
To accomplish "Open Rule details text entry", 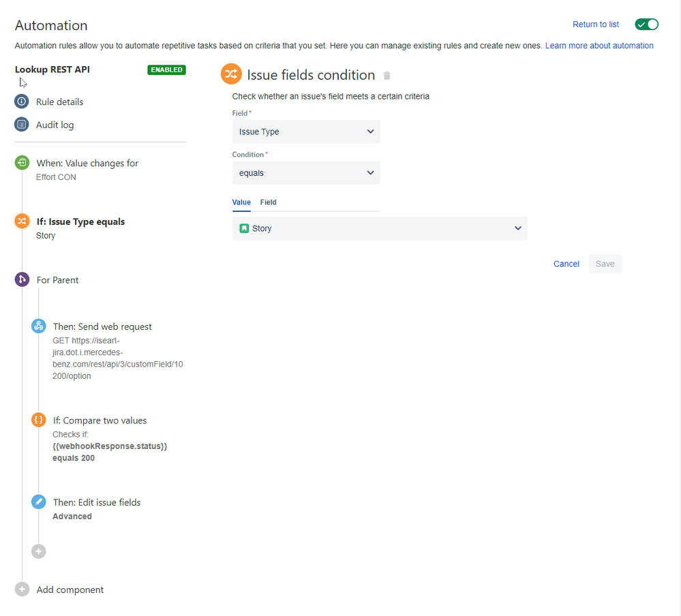I will pos(59,102).
